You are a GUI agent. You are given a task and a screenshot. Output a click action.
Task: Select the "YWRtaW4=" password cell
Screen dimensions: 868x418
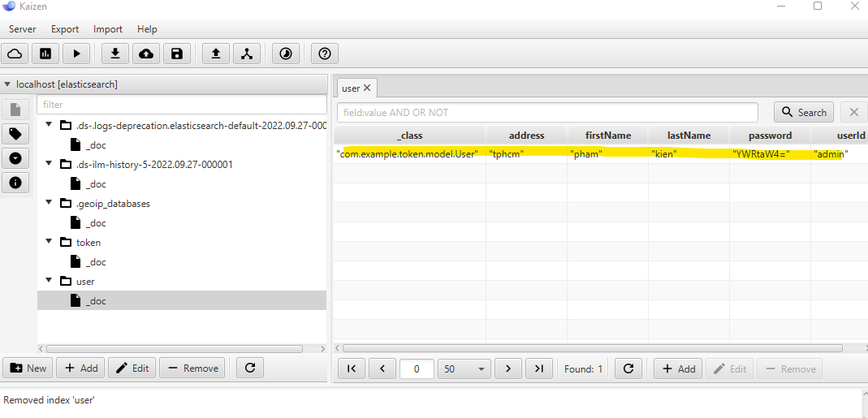point(770,154)
